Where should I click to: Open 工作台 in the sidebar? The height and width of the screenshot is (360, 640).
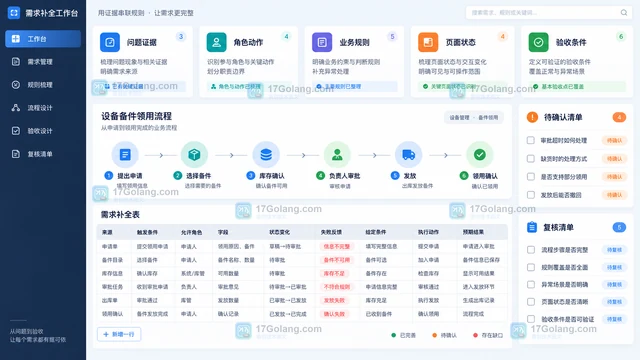click(x=43, y=39)
